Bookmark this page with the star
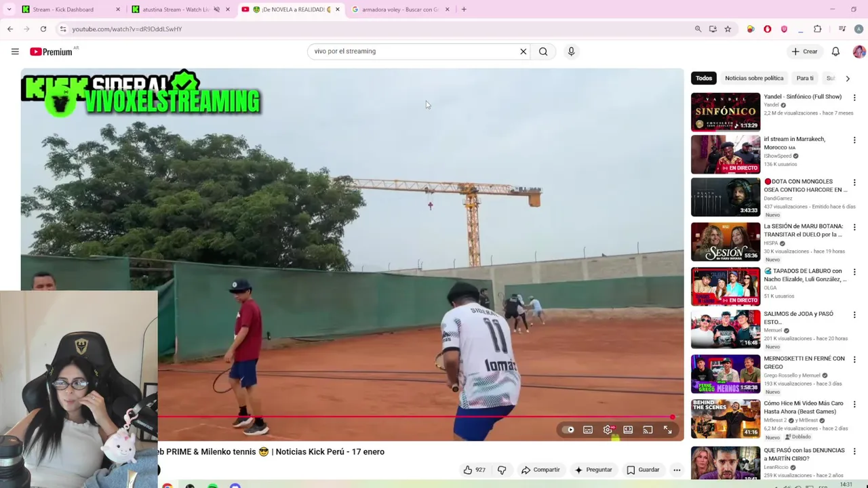This screenshot has width=868, height=488. (x=728, y=29)
